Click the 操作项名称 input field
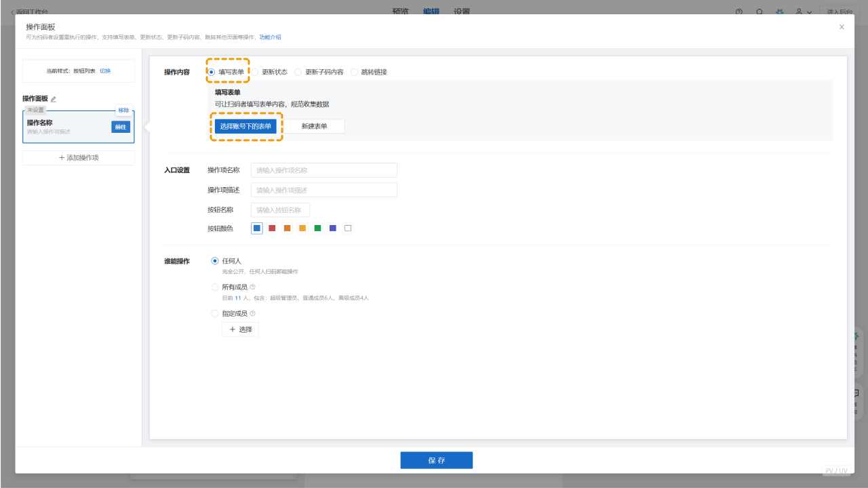 (323, 170)
